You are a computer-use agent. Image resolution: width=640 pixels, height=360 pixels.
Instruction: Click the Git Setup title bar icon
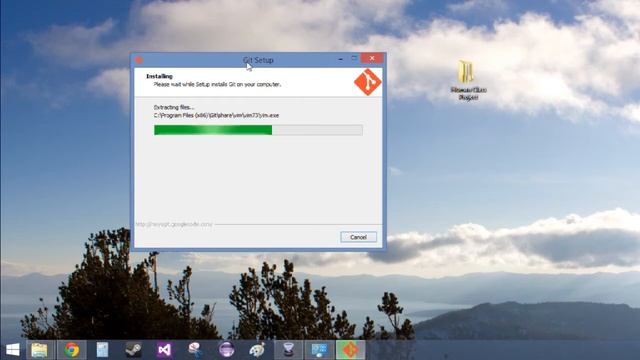coord(139,60)
